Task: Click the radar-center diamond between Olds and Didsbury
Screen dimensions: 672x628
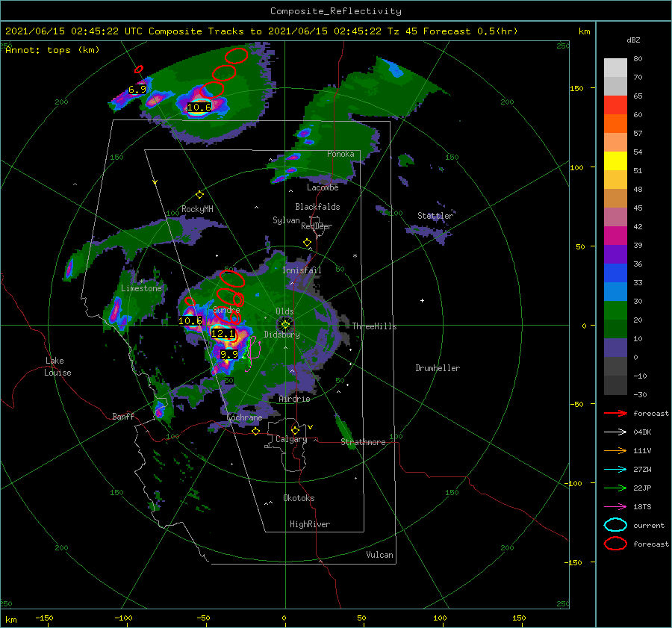Action: (x=285, y=325)
